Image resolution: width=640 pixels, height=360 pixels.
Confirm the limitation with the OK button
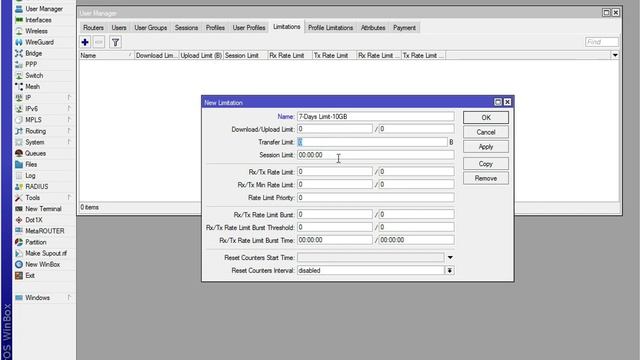[486, 118]
